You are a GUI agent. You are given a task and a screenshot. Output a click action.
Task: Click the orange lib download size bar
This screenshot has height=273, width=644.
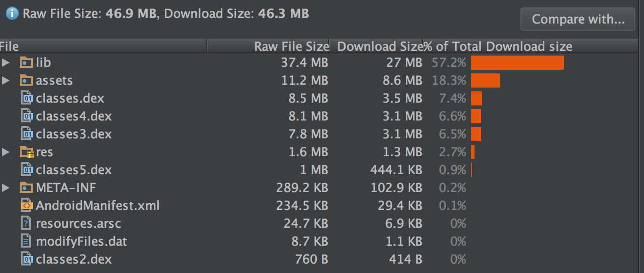tap(517, 63)
